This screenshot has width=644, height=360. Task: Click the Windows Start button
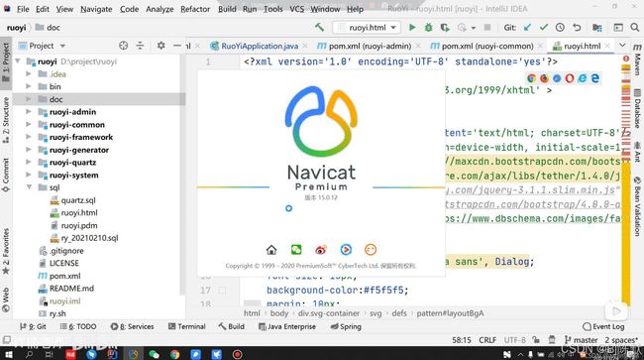[8, 354]
